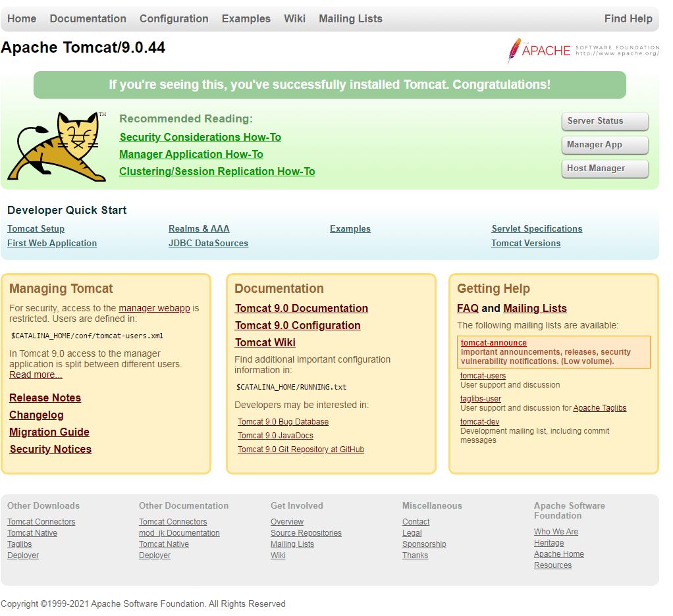Open Tomcat Connectors under Other Downloads
Viewport: 673px width, 616px height.
tap(41, 522)
